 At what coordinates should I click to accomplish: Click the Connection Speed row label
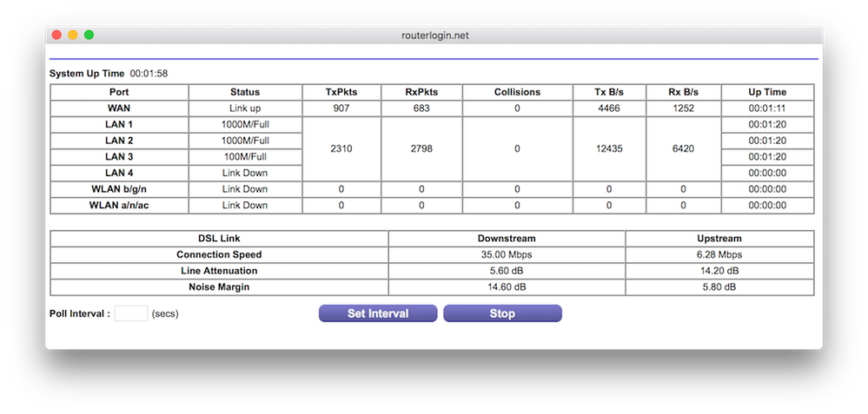[219, 255]
